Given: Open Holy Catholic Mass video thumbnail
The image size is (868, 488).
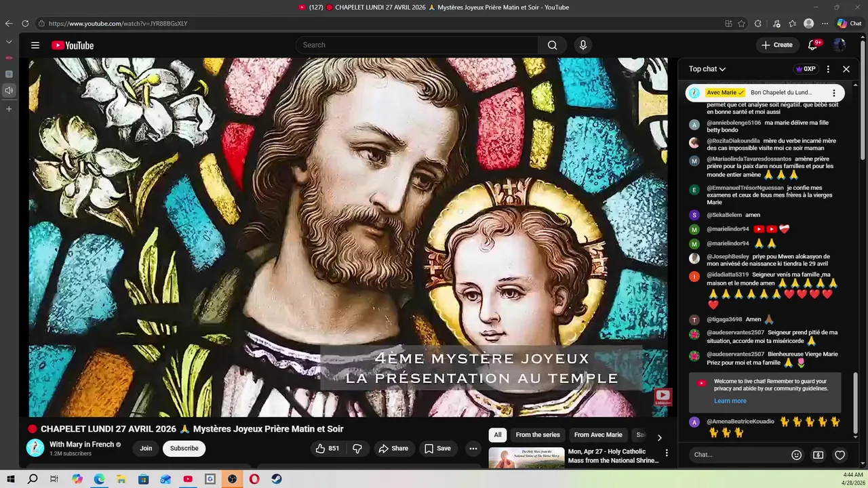Looking at the screenshot, I should click(x=526, y=458).
